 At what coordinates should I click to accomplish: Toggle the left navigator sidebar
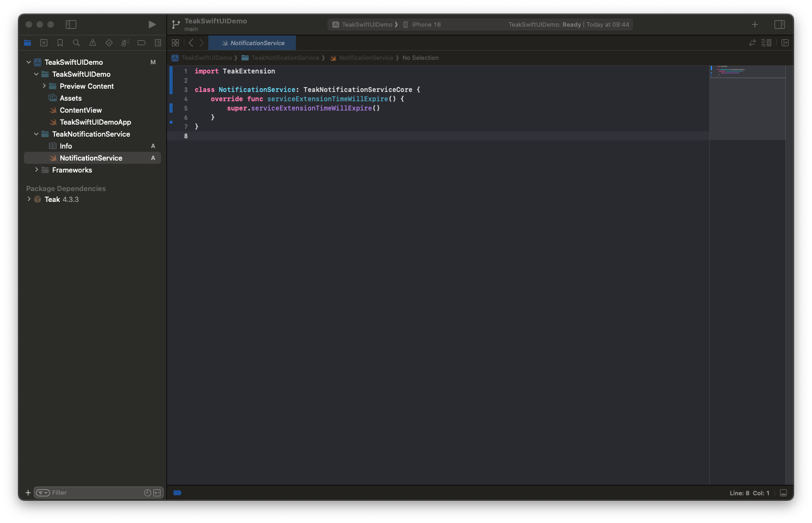pos(71,24)
